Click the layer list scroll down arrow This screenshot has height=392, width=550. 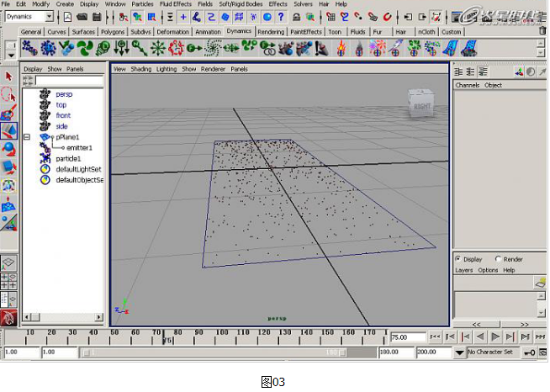point(542,312)
